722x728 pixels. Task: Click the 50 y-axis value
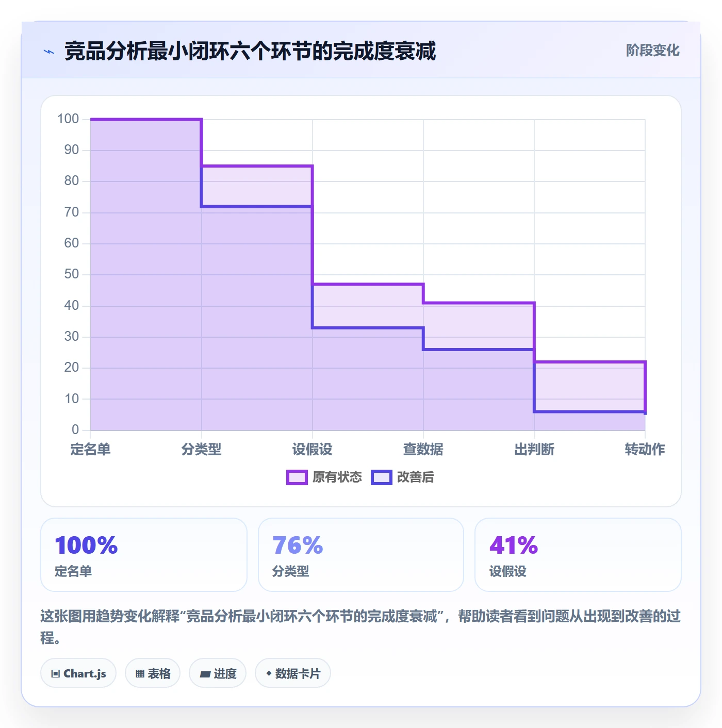(72, 274)
